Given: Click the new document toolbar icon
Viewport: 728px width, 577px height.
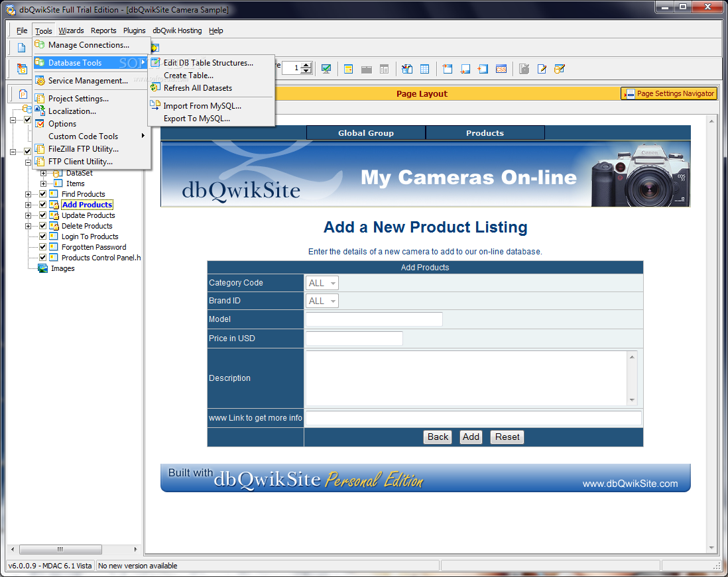Looking at the screenshot, I should 21,47.
